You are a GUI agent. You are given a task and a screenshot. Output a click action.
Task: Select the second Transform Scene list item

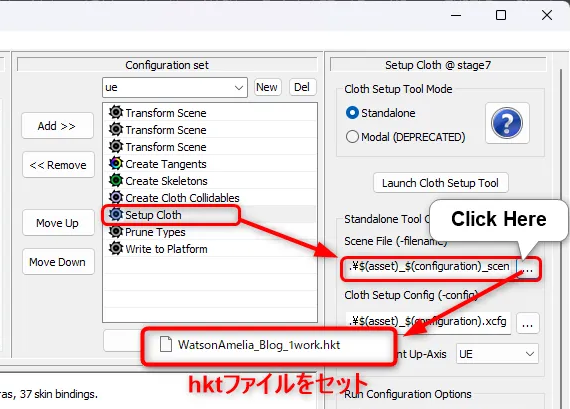[210, 129]
